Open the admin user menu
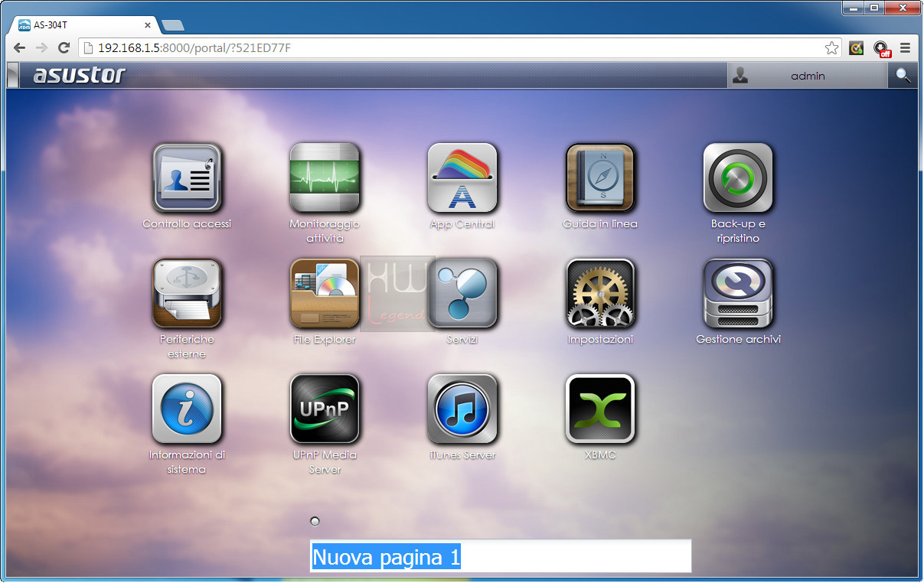 [808, 76]
